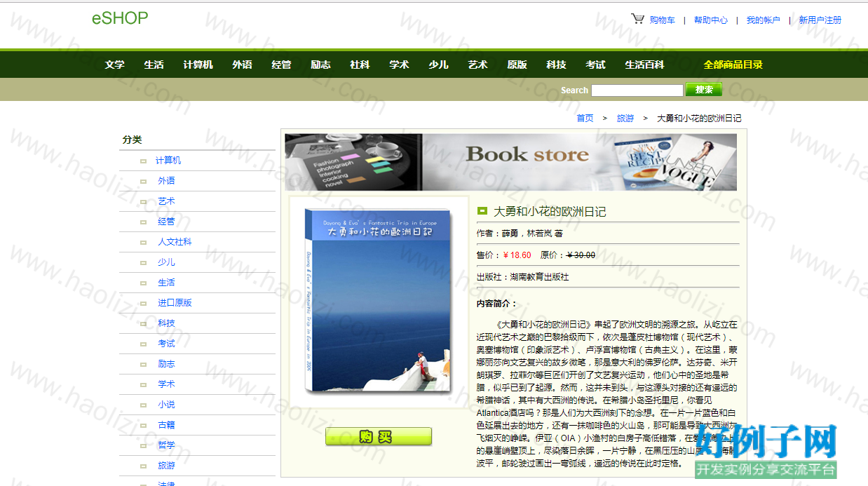Image resolution: width=868 pixels, height=486 pixels.
Task: Click bullet icon beside 进口原版
Action: (143, 304)
